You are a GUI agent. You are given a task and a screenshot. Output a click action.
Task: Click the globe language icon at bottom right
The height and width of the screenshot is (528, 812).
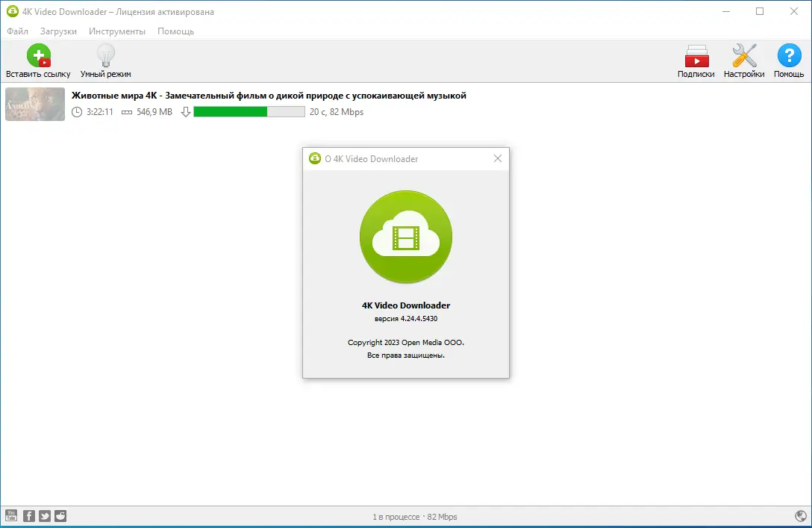(x=801, y=515)
